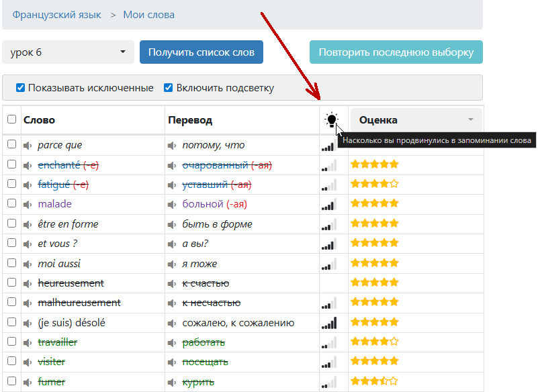Play audio of translation 'сожалею, к сожалению'
Screen dimensions: 540x392
[172, 323]
